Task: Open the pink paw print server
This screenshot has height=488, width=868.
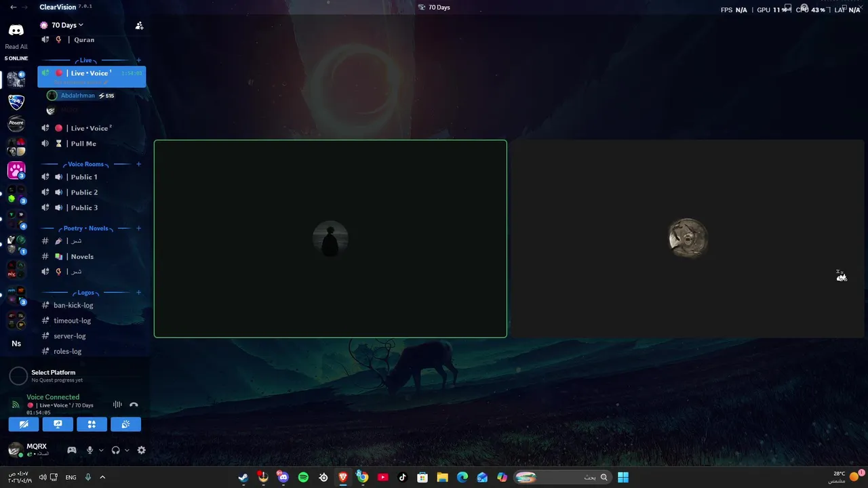Action: tap(16, 169)
